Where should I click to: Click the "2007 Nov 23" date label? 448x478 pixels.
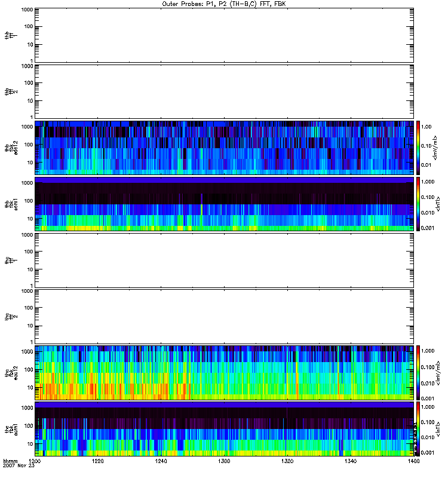coord(17,466)
